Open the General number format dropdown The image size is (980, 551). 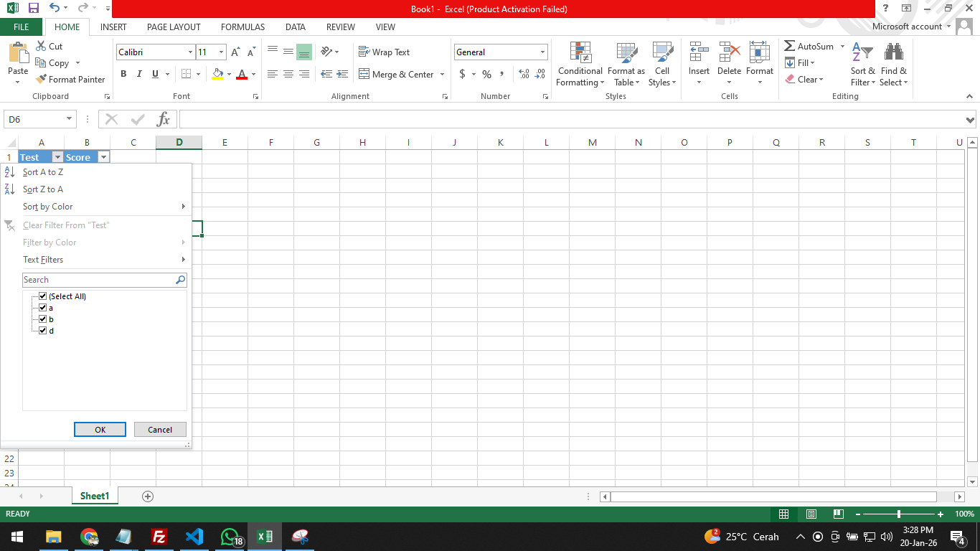click(542, 52)
